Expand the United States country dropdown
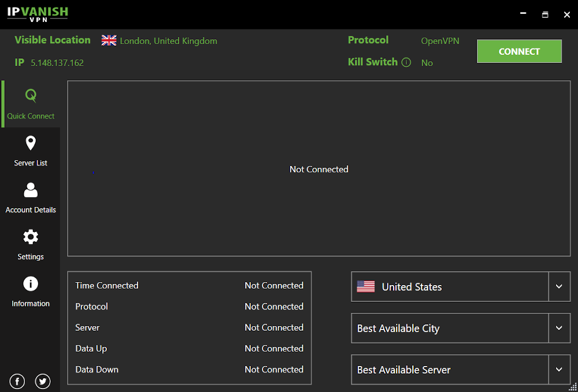 558,286
